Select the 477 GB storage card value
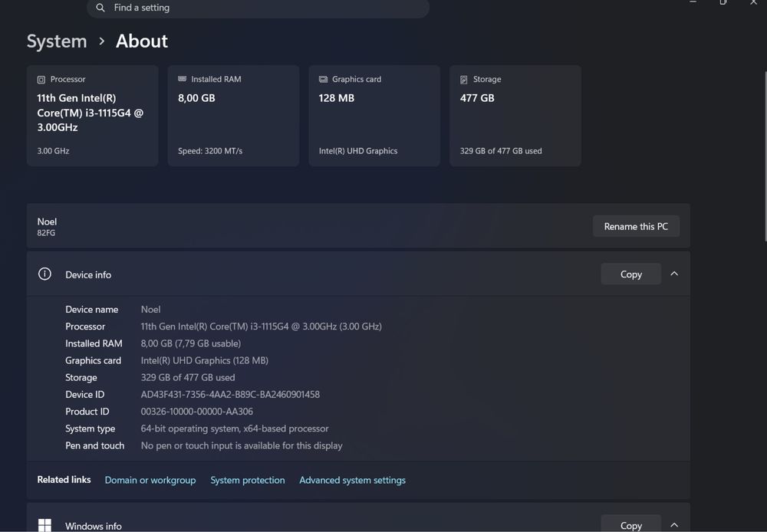 (x=477, y=98)
